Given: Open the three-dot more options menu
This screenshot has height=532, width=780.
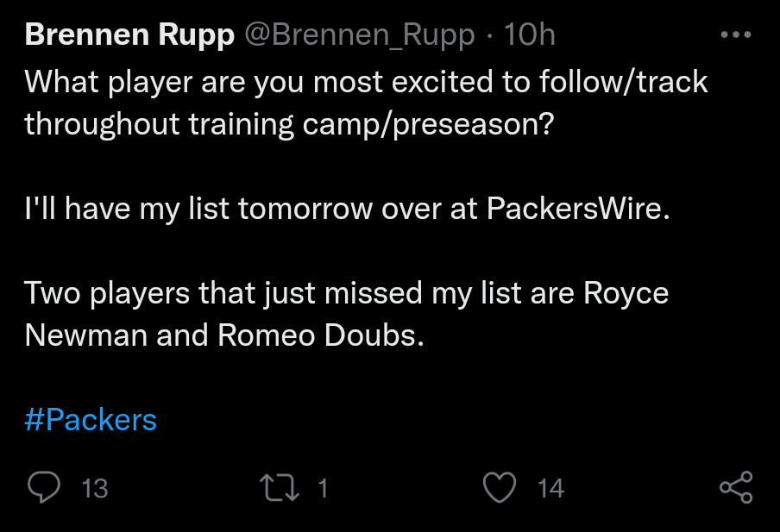Looking at the screenshot, I should coord(736,35).
